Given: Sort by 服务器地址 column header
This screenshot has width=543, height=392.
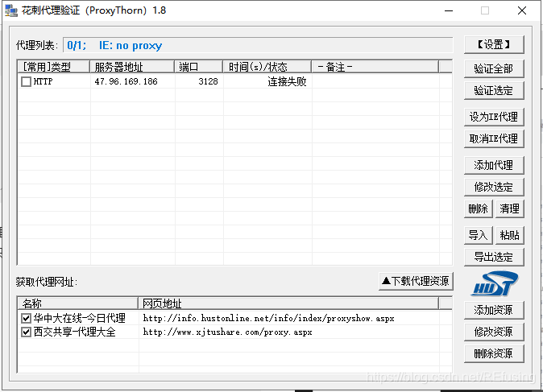Looking at the screenshot, I should coord(132,67).
